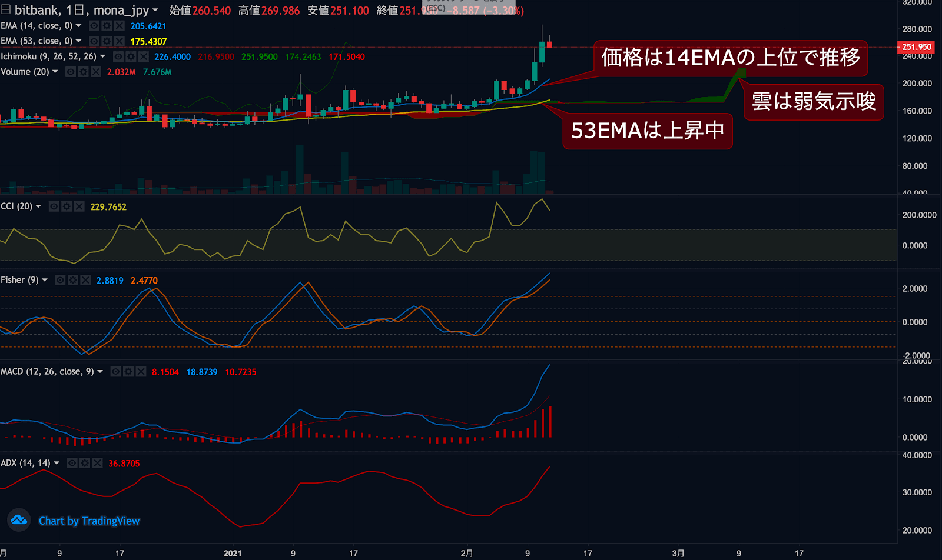This screenshot has height=560, width=942.
Task: Hide EMA 14 line with eye icon
Action: point(94,26)
